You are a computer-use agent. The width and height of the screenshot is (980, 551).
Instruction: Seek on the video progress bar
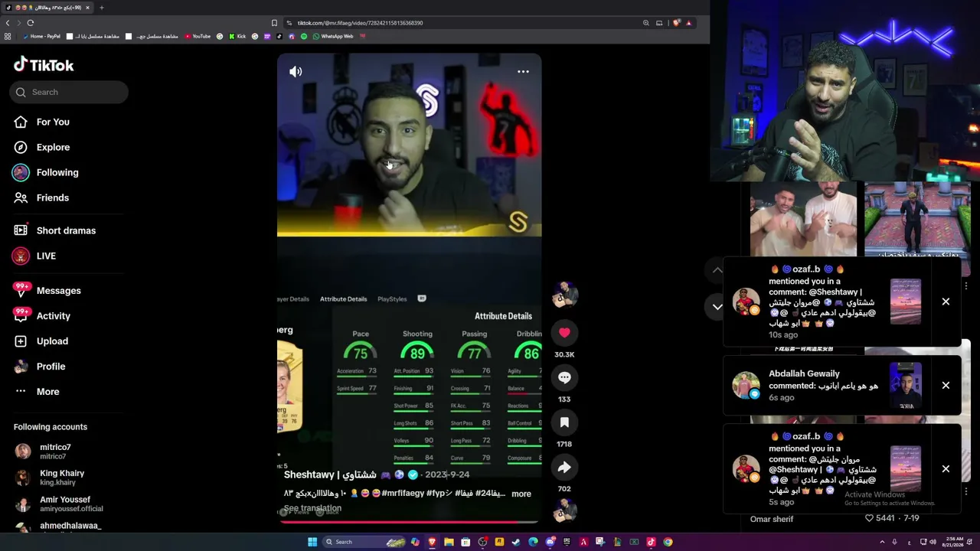tap(409, 522)
